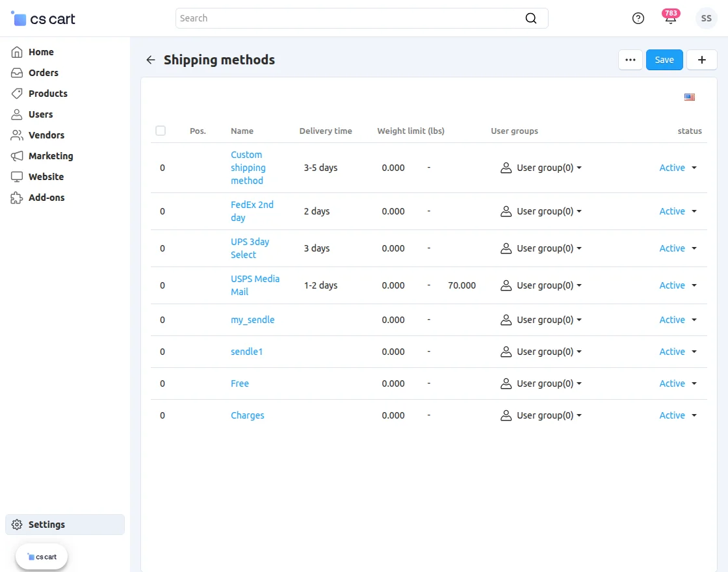Open the ellipsis options menu
This screenshot has width=728, height=572.
(630, 59)
